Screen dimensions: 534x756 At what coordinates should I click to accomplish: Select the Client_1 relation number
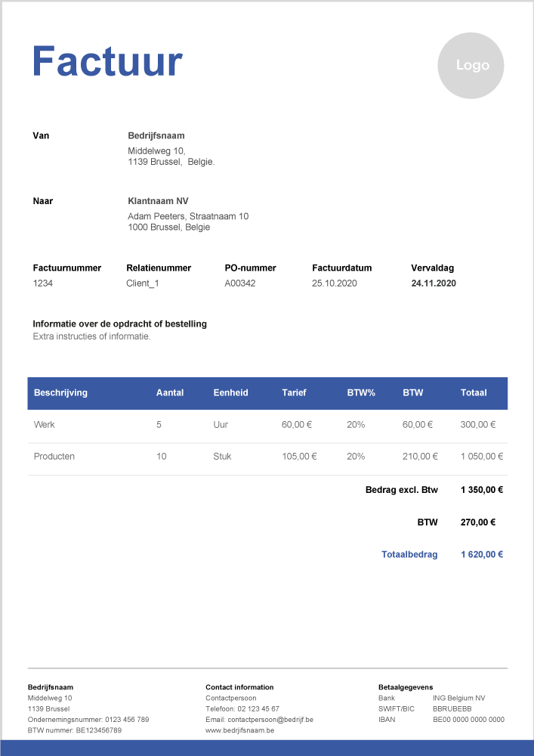click(x=143, y=283)
